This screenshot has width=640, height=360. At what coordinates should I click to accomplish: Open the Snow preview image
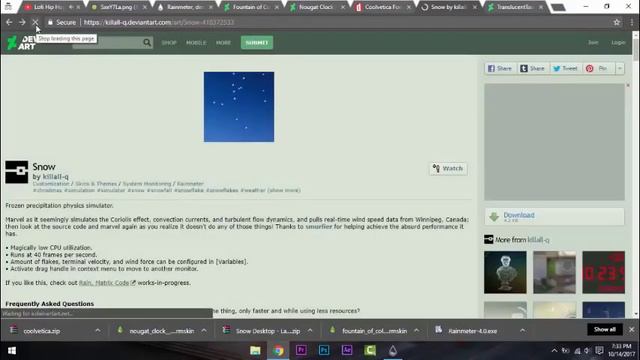[239, 107]
